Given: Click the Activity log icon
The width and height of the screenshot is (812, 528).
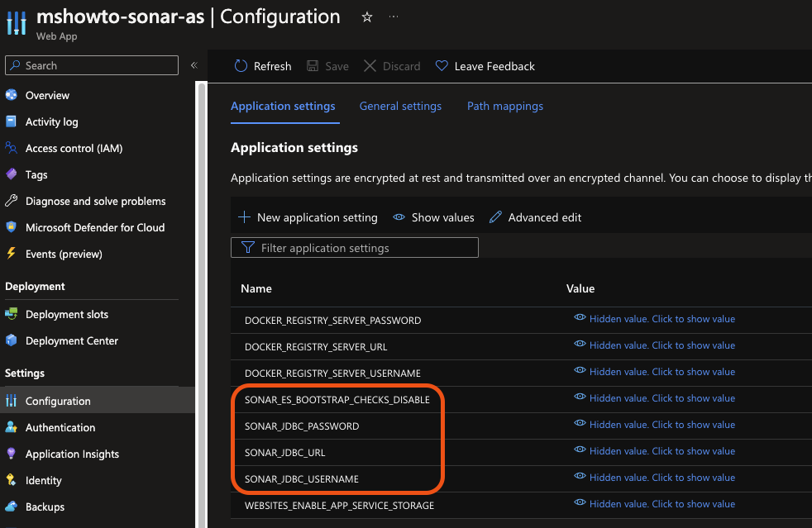Looking at the screenshot, I should (x=12, y=121).
